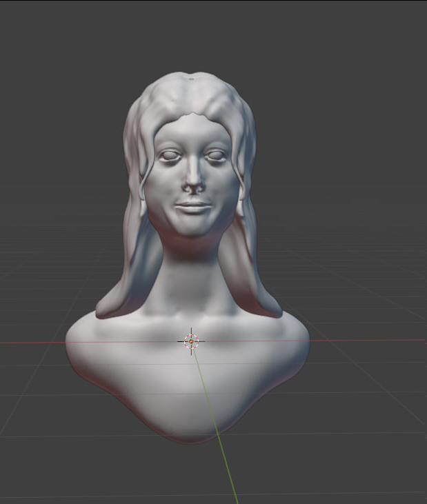Click the left hair lock's lower tip
Viewport: 427px width, 504px height.
[105, 312]
